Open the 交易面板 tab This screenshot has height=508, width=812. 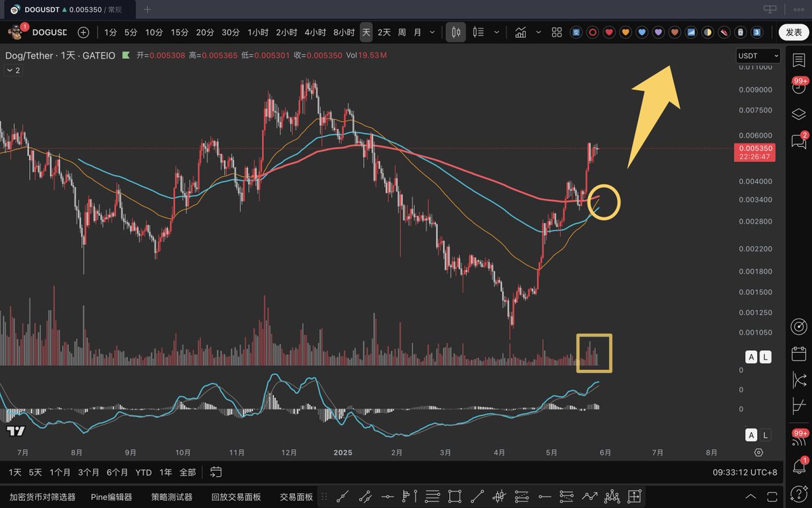296,496
